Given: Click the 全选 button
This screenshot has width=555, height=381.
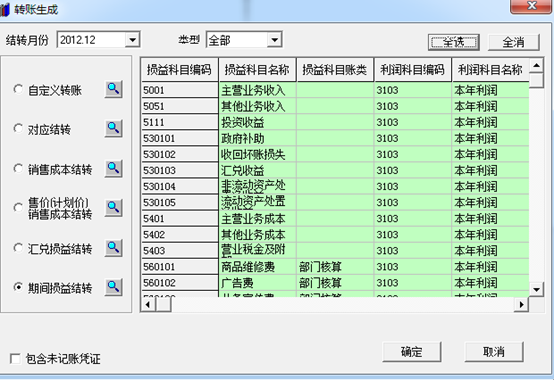Looking at the screenshot, I should 454,42.
